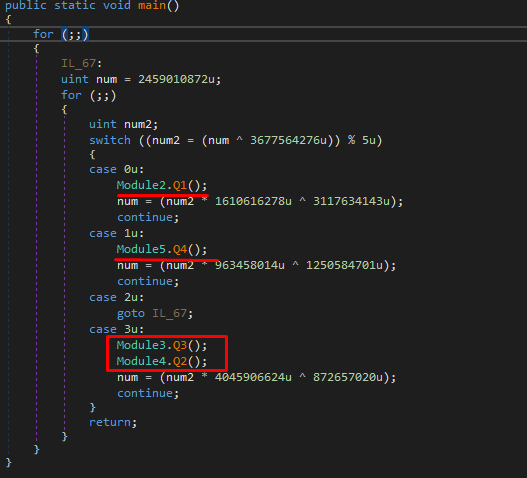
Task: Click the constant 1610616278u
Action: click(x=253, y=201)
